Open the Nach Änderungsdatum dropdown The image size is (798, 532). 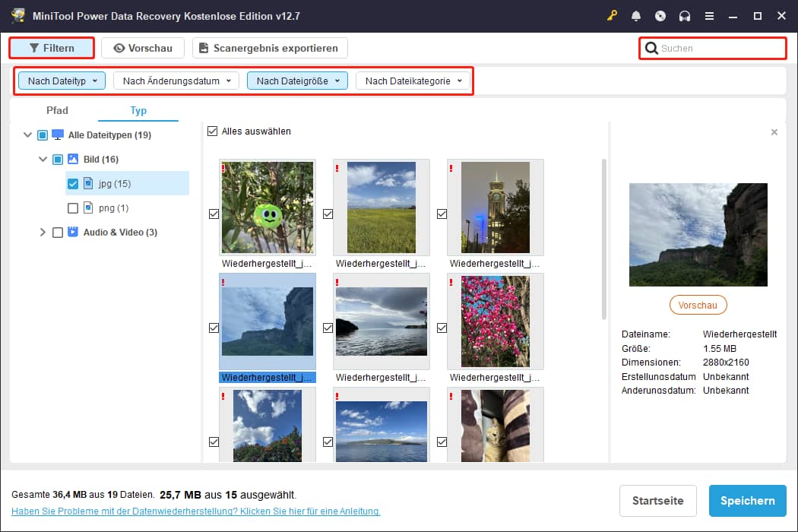175,80
